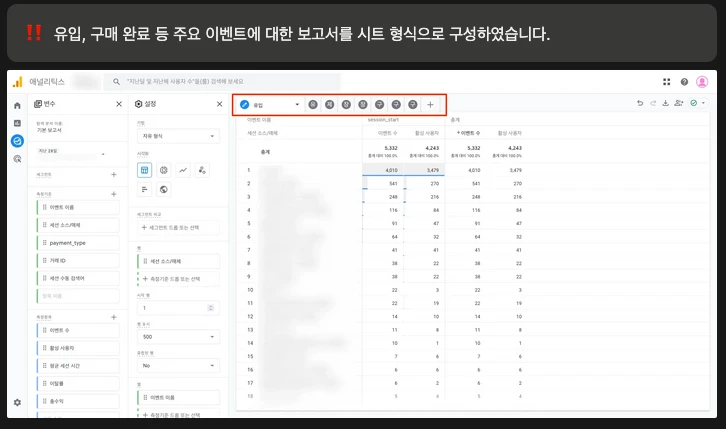This screenshot has height=429, width=726.
Task: Select the line chart visualization icon
Action: click(183, 170)
